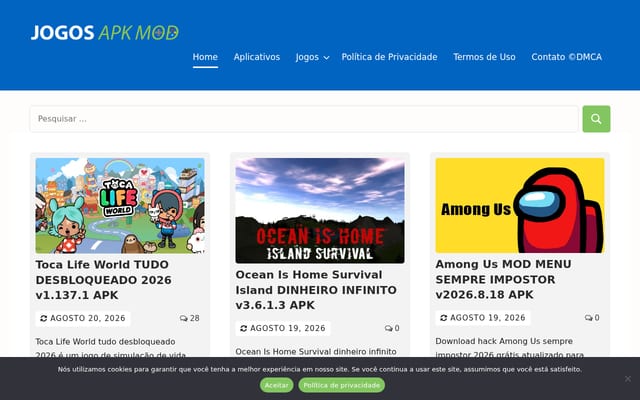Image resolution: width=640 pixels, height=400 pixels.
Task: Open Política de privacidade from cookie bar
Action: pyautogui.click(x=341, y=385)
